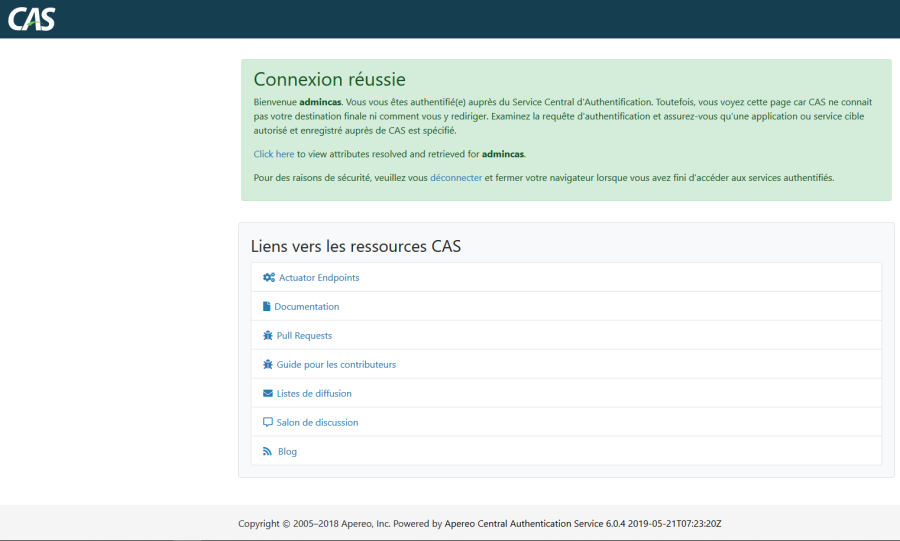The height and width of the screenshot is (541, 900).
Task: Open Guide pour les contributeurs link
Action: [336, 365]
